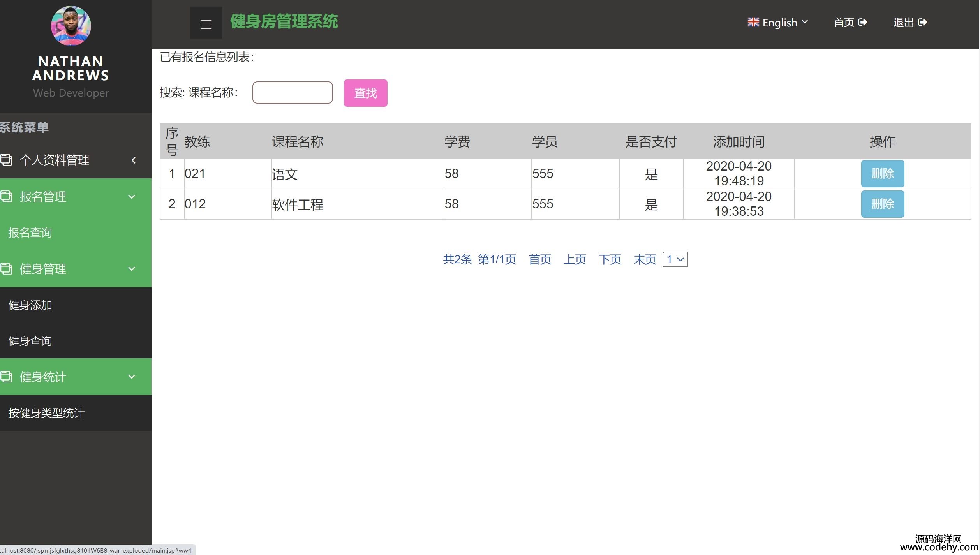Click the 个人资料管理 menu icon
980x555 pixels.
point(6,160)
